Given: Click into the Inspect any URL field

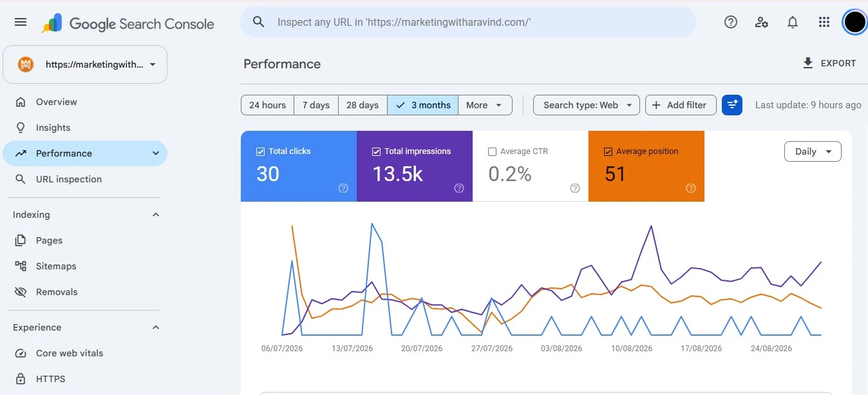Looking at the screenshot, I should click(468, 22).
